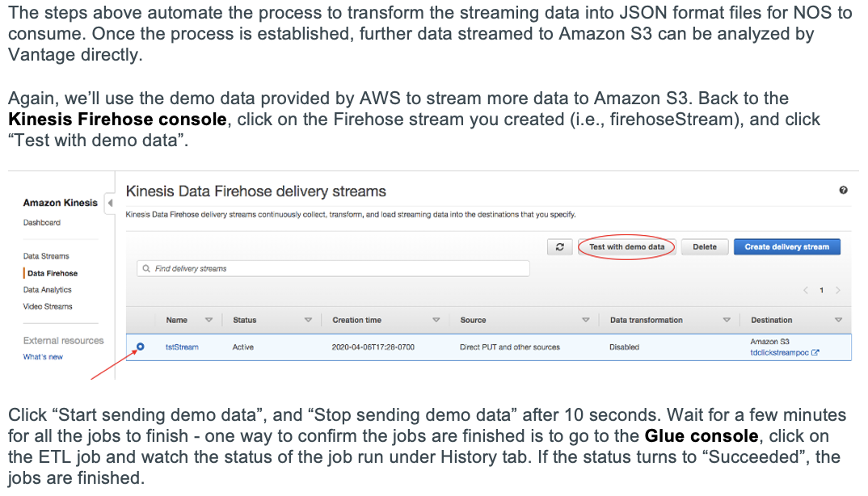Screen dimensions: 868x496
Task: Click the refresh delivery streams icon
Action: click(x=560, y=247)
